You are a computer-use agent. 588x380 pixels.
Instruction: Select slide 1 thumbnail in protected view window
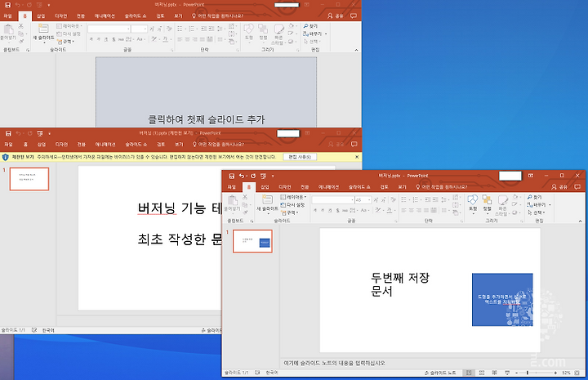29,179
